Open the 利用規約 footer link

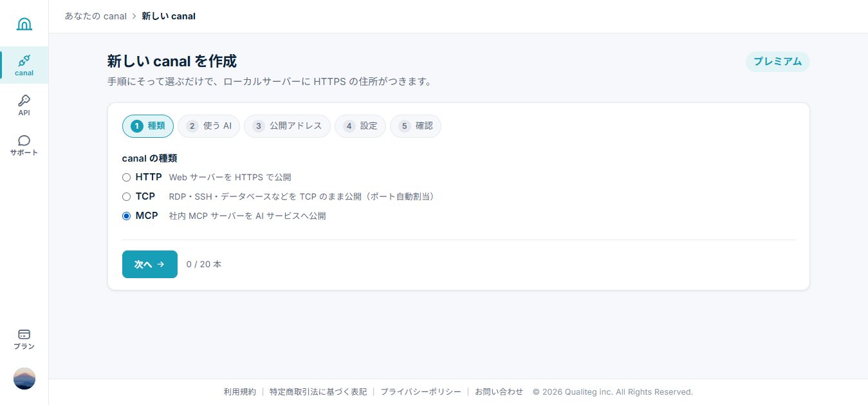point(240,391)
